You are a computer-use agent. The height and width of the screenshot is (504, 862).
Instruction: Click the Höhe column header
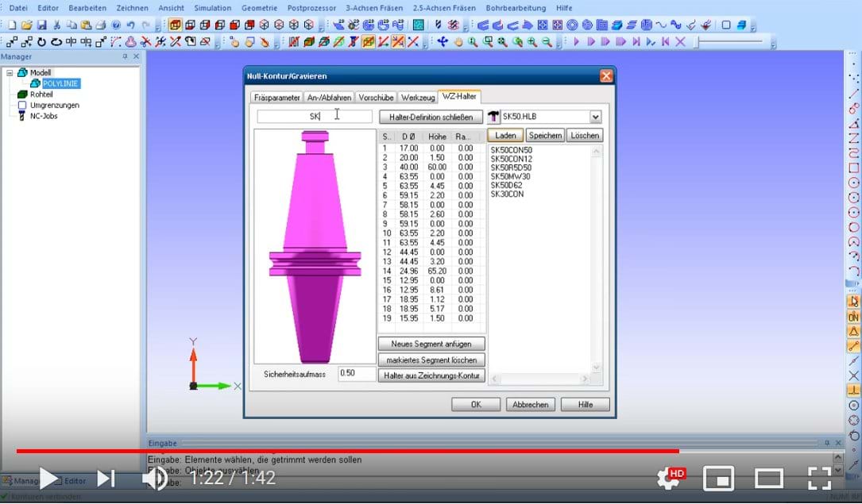point(437,137)
